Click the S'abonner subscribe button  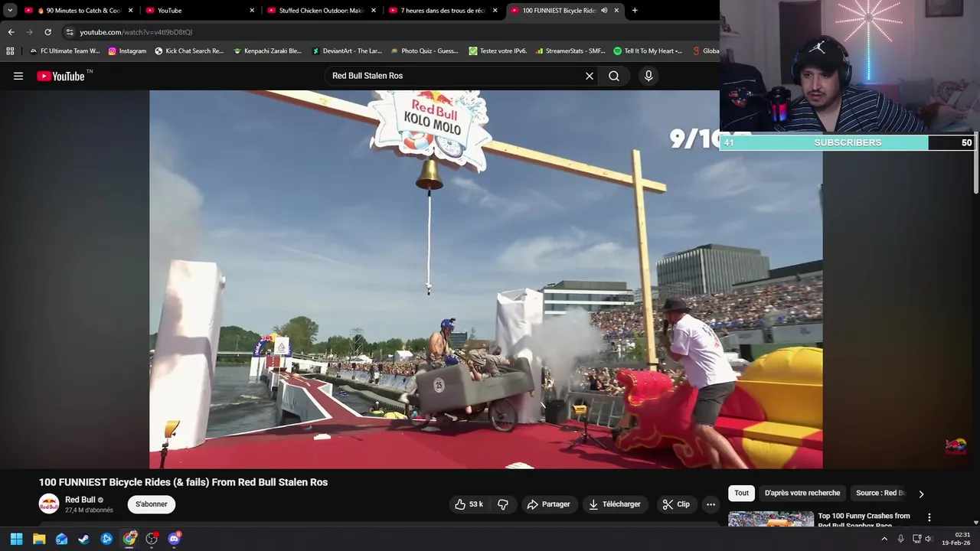coord(152,504)
